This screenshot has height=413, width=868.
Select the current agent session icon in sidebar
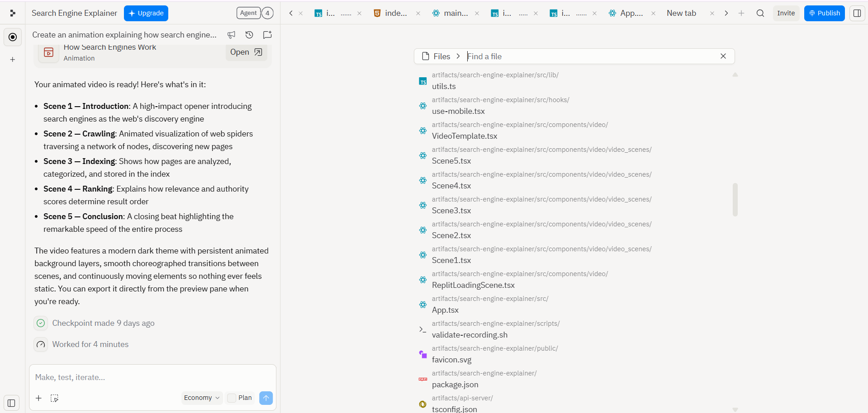(x=13, y=37)
